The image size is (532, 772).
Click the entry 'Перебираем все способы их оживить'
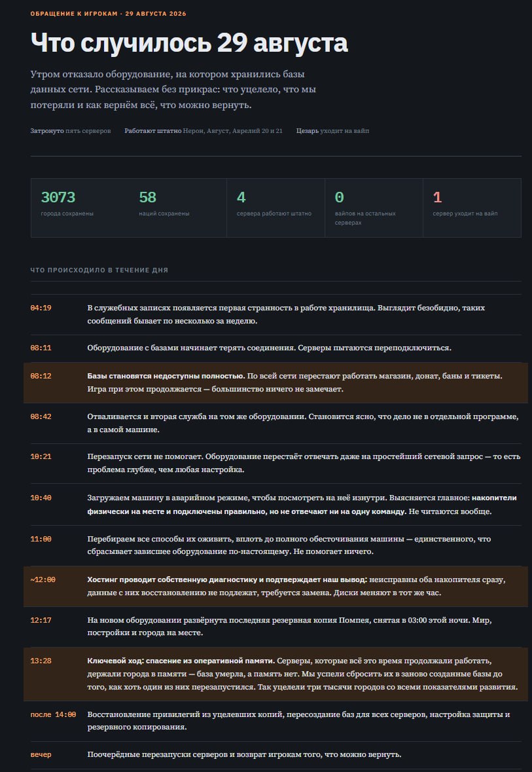(289, 545)
